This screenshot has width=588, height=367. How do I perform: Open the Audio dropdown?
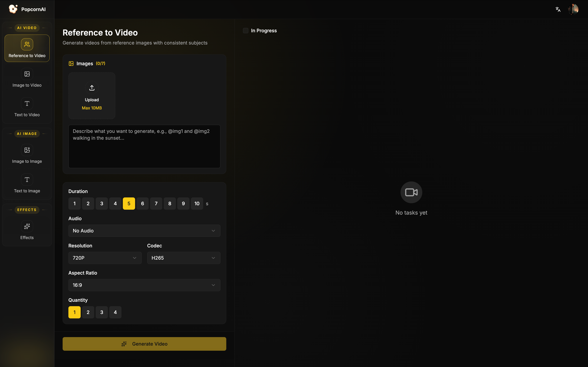pos(144,231)
